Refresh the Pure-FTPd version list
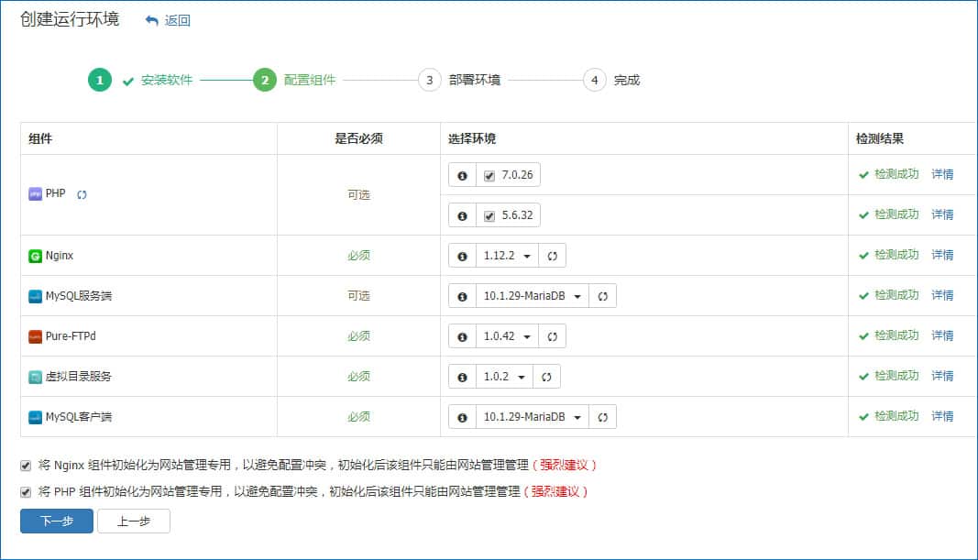Screen dimensions: 978x560 click(552, 336)
